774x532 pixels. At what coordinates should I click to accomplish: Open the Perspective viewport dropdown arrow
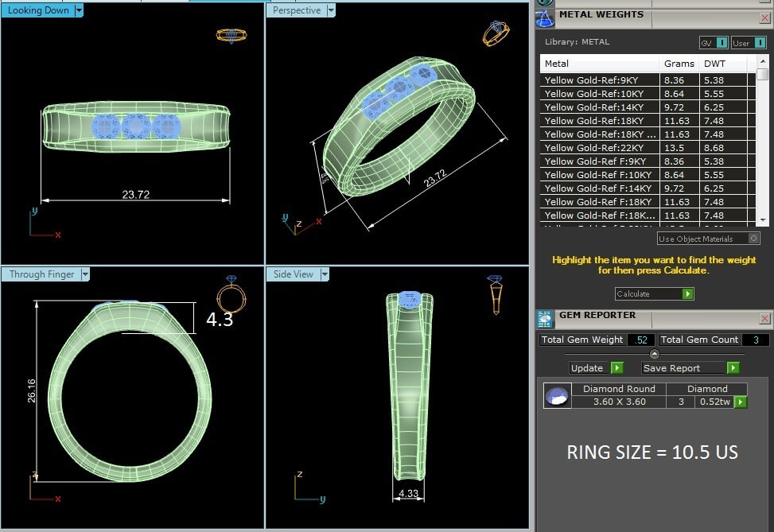[331, 10]
